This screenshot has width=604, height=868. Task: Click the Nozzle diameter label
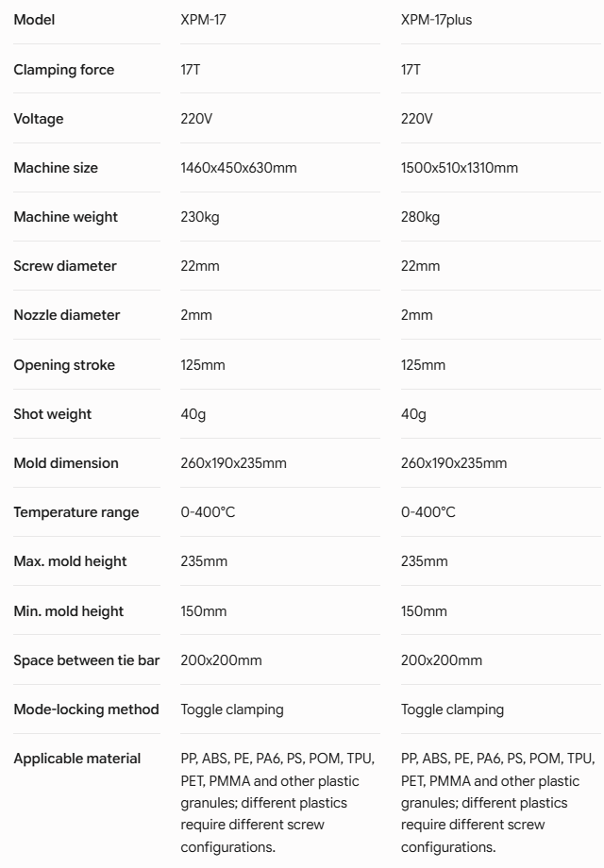pos(66,315)
